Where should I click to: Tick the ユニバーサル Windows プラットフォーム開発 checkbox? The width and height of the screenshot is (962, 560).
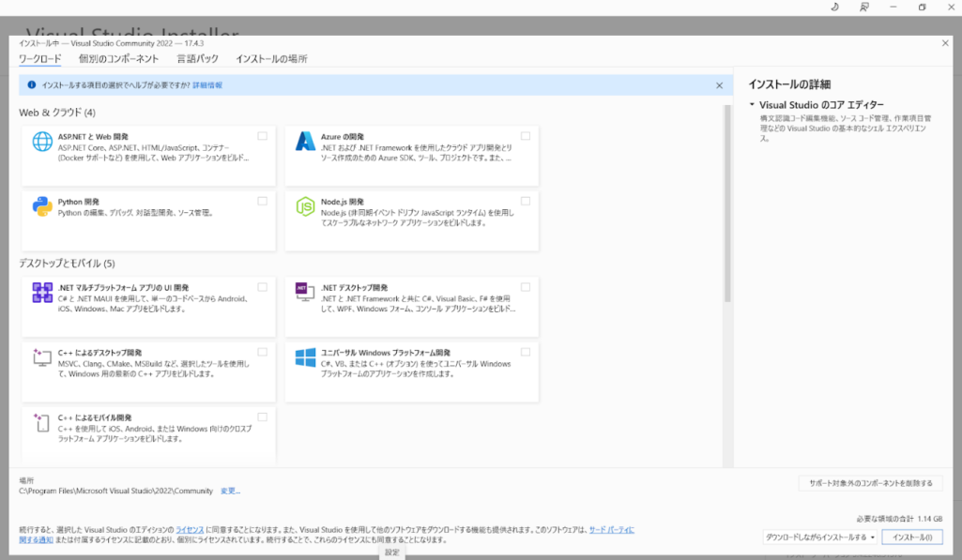point(526,352)
